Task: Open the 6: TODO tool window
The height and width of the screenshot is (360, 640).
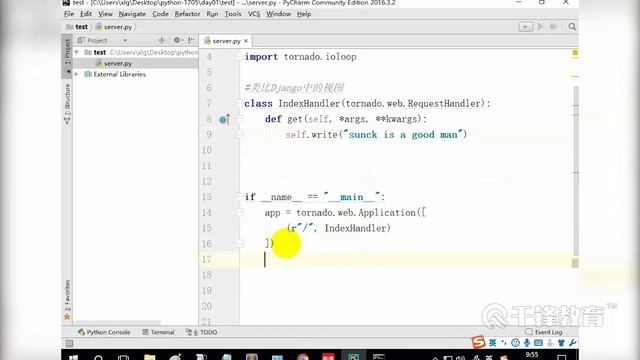Action: tap(201, 332)
